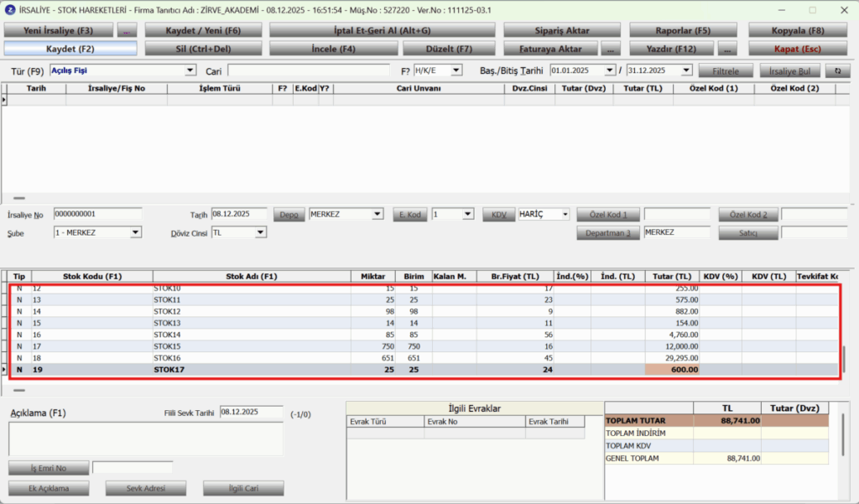Open the Tür (F9) Açılış Fişi dropdown

coord(190,70)
